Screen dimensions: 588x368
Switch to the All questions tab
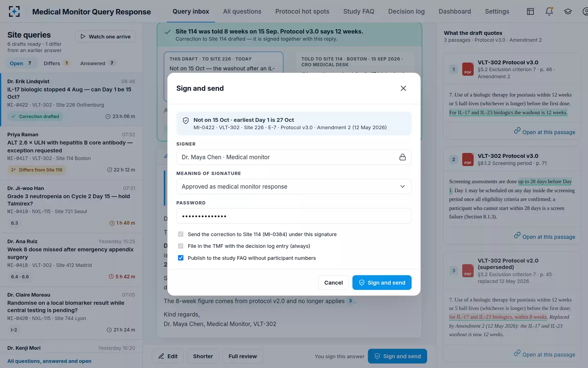tap(242, 11)
